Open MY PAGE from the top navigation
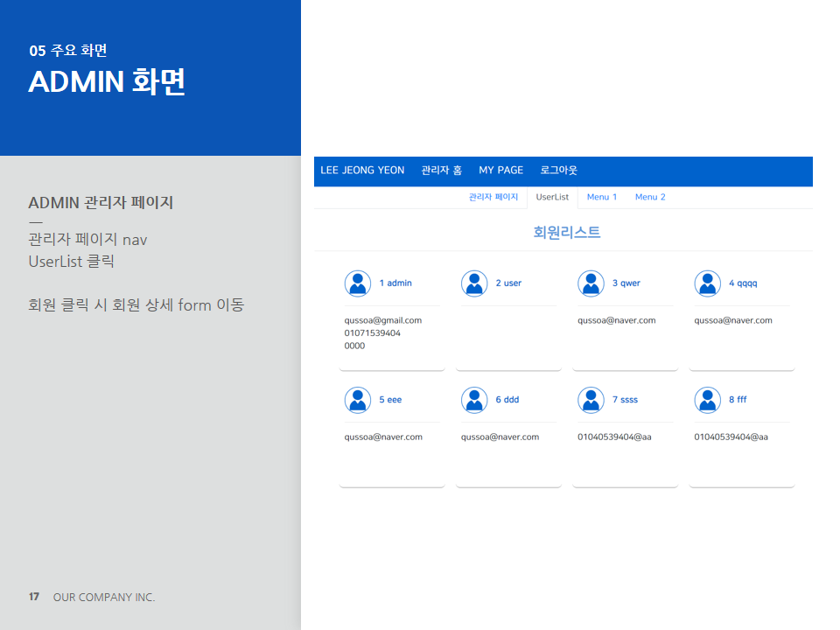840x630 pixels. (500, 171)
